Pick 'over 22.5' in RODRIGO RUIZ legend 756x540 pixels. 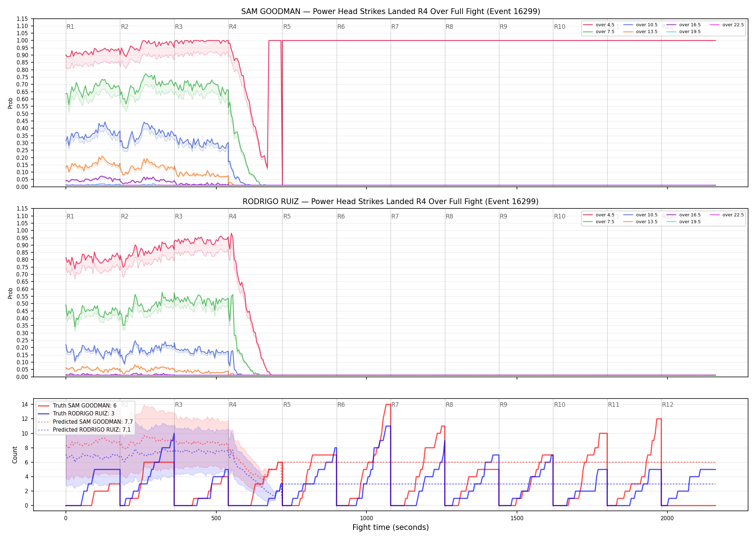tap(727, 215)
